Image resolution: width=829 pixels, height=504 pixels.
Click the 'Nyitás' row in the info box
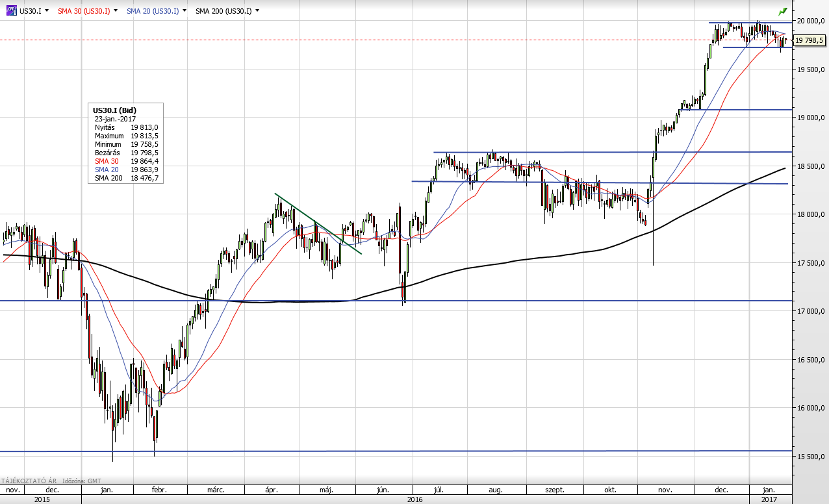pos(126,127)
